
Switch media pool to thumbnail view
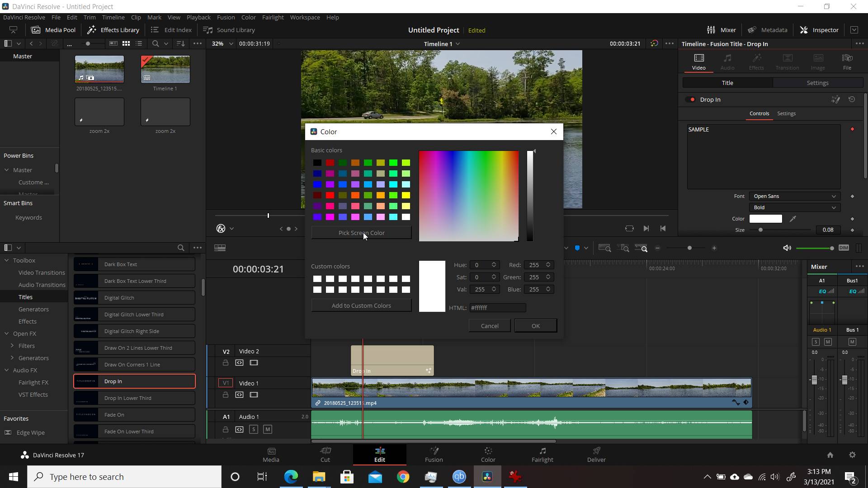[126, 44]
